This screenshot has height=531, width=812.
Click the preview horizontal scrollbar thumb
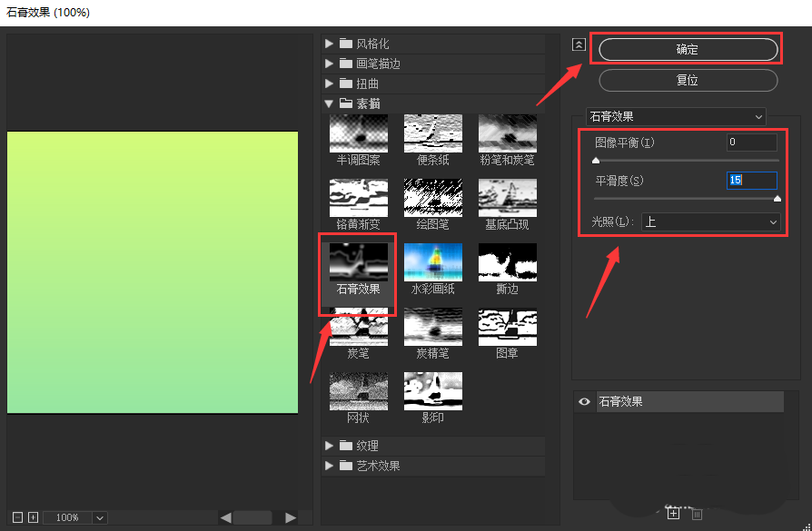click(253, 517)
